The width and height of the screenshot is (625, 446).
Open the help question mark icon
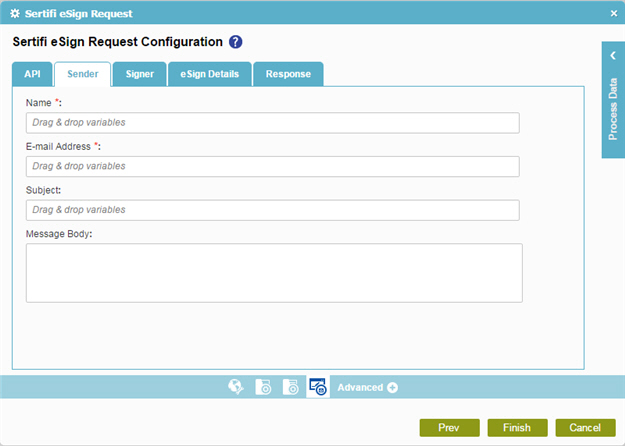point(235,42)
